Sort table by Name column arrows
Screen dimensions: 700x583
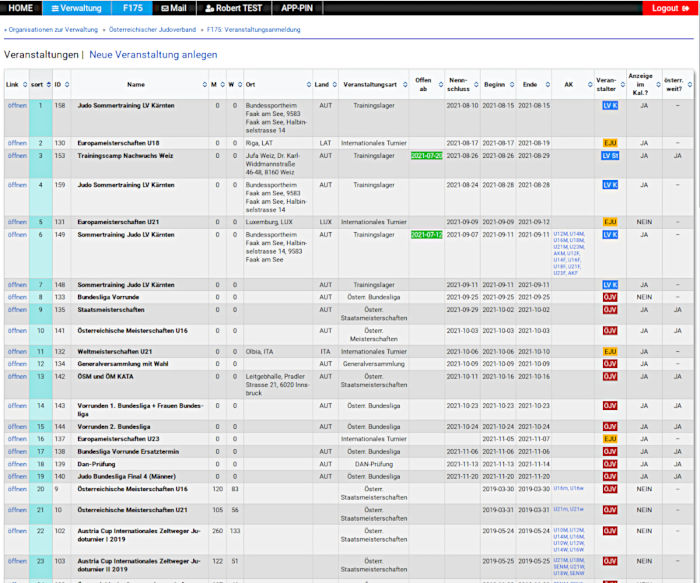point(204,84)
